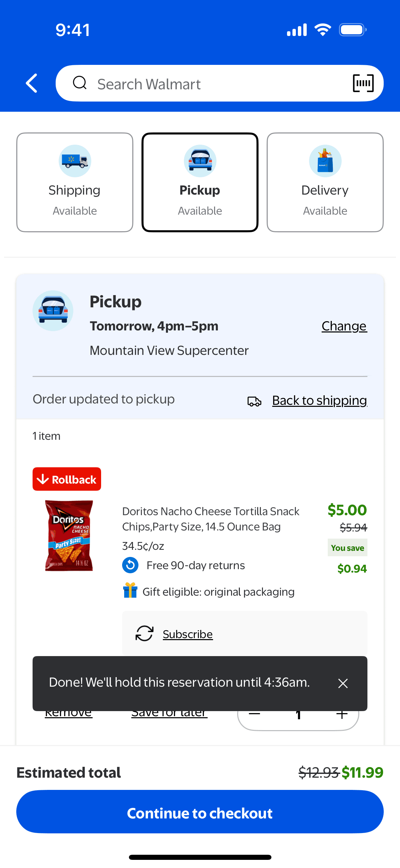Click the truck icon beside Back to shipping

(254, 401)
